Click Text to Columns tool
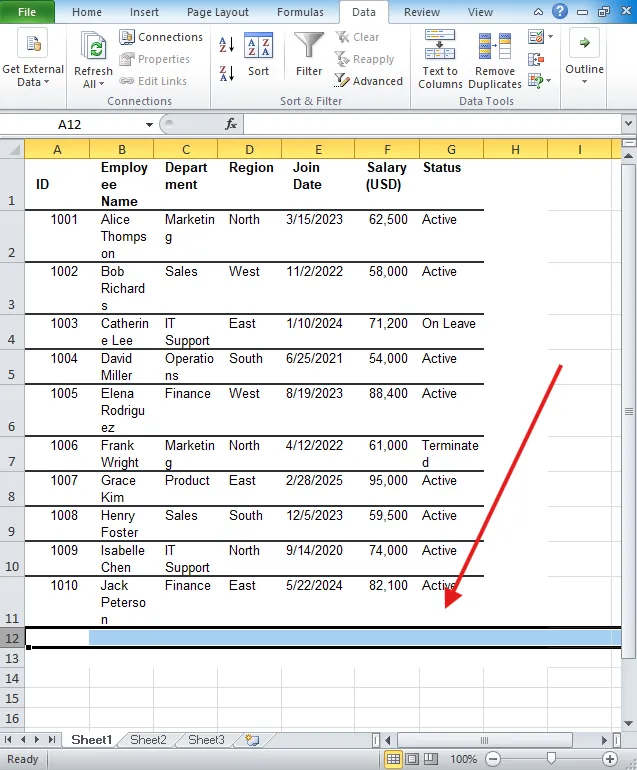Image resolution: width=637 pixels, height=770 pixels. (x=440, y=59)
